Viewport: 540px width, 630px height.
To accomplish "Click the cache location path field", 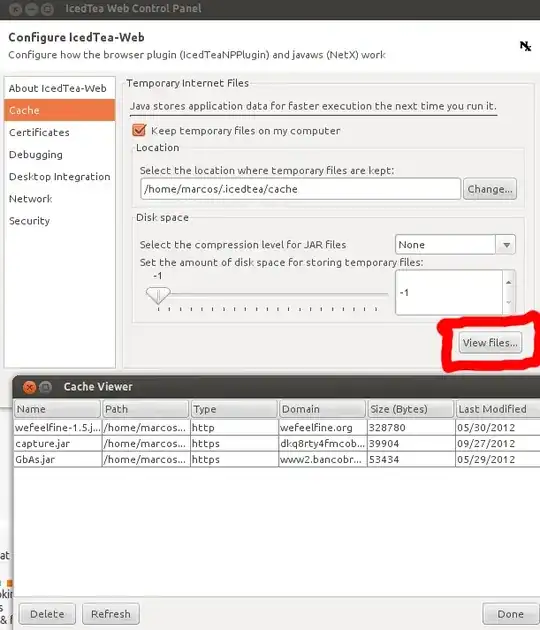I will [x=301, y=189].
